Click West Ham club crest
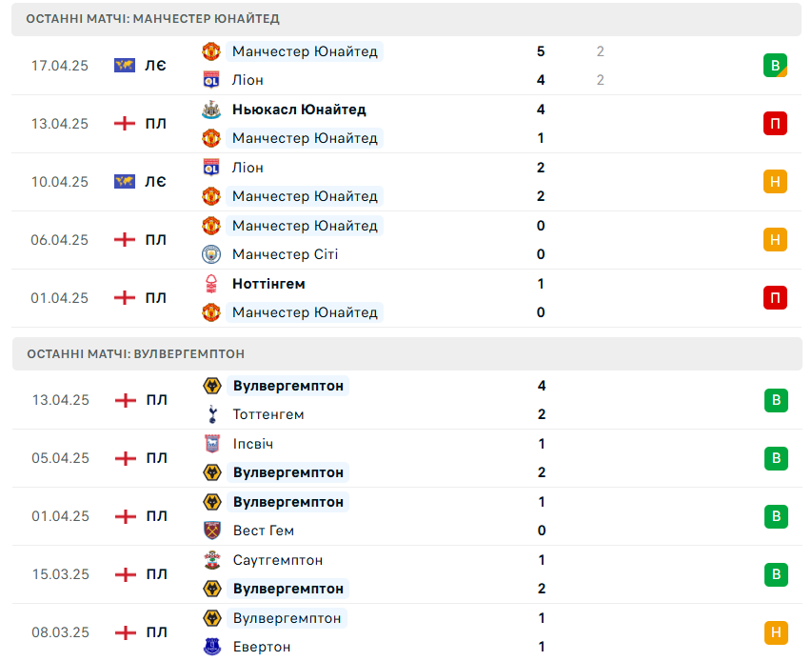 [x=211, y=531]
